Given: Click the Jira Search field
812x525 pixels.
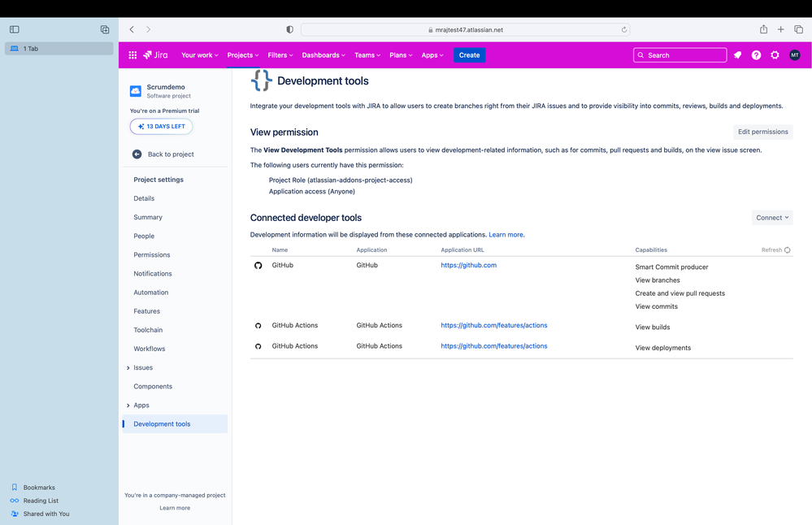Looking at the screenshot, I should pyautogui.click(x=680, y=55).
